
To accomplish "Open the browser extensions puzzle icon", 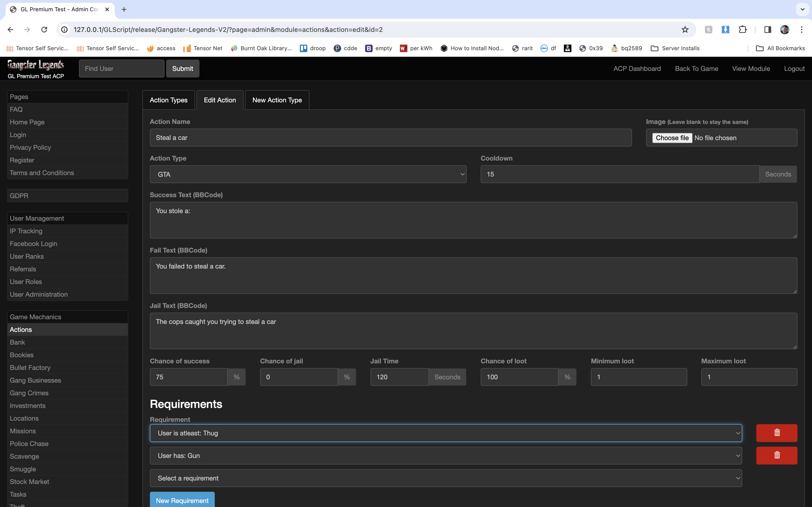I will (x=742, y=30).
